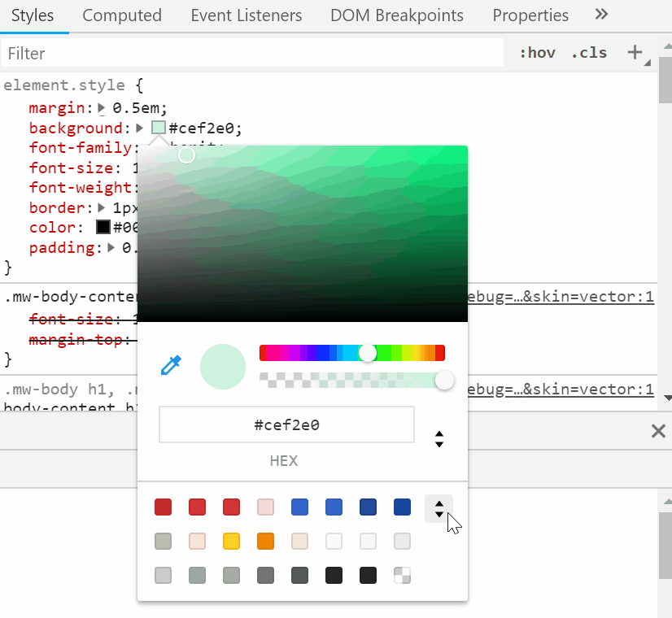Viewport: 672px width, 618px height.
Task: Close the bottom drawer panel
Action: point(658,431)
